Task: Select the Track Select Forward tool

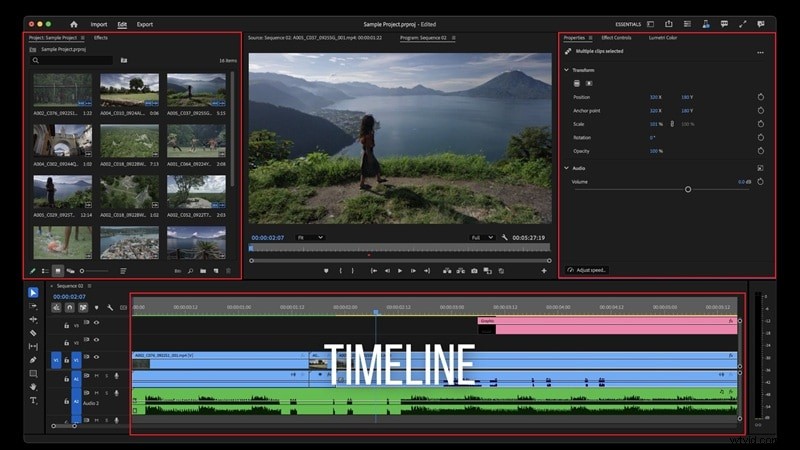Action: 33,306
